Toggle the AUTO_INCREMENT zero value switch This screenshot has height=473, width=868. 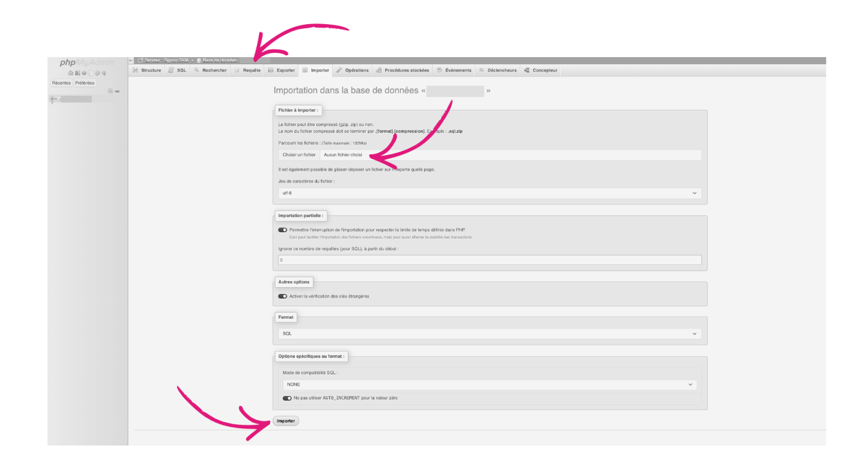point(287,398)
